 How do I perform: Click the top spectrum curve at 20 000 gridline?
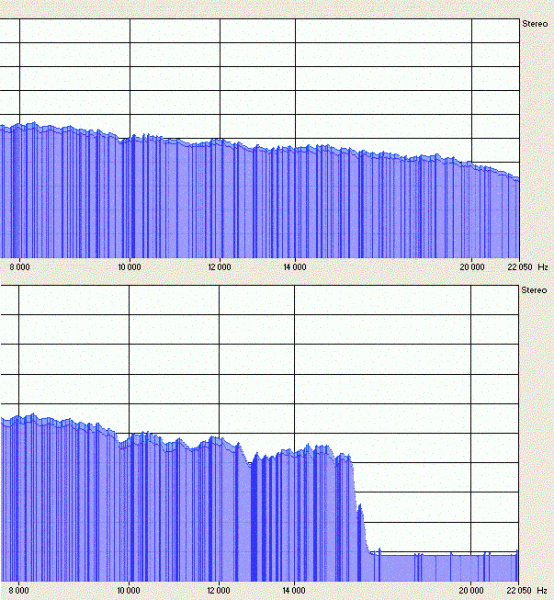point(472,165)
